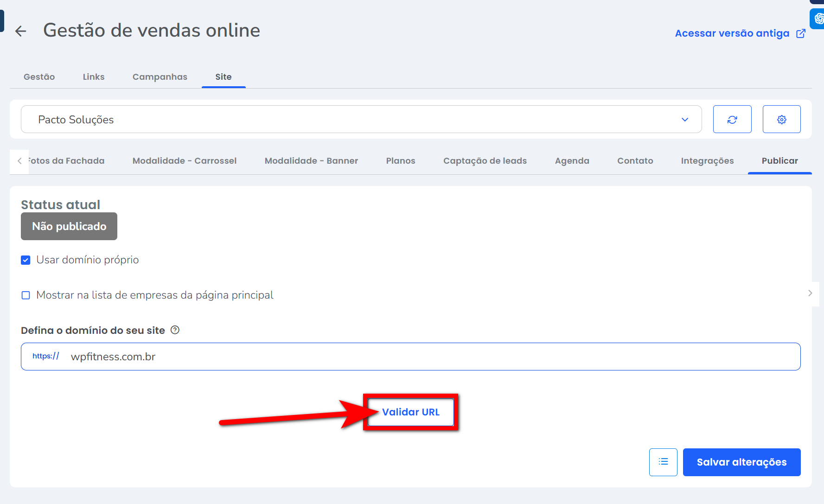Screen dimensions: 824x504
Task: Open the gear settings button
Action: coord(781,120)
